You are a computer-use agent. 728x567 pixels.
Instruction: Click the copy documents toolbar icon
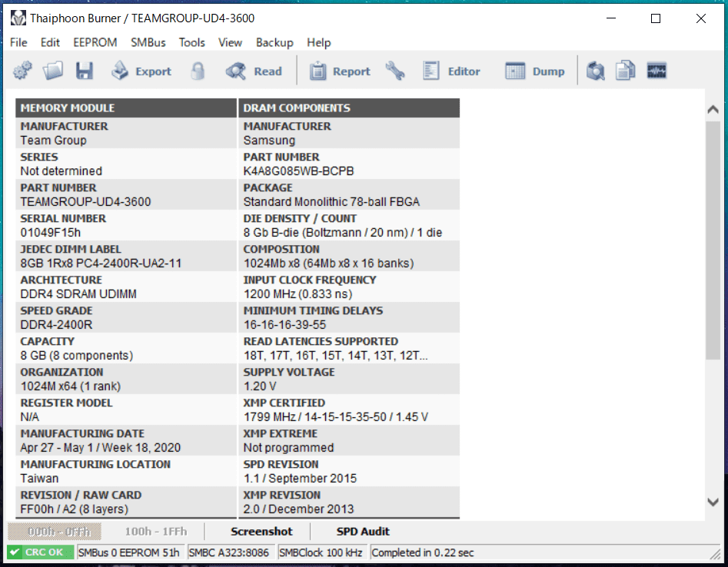pyautogui.click(x=626, y=71)
